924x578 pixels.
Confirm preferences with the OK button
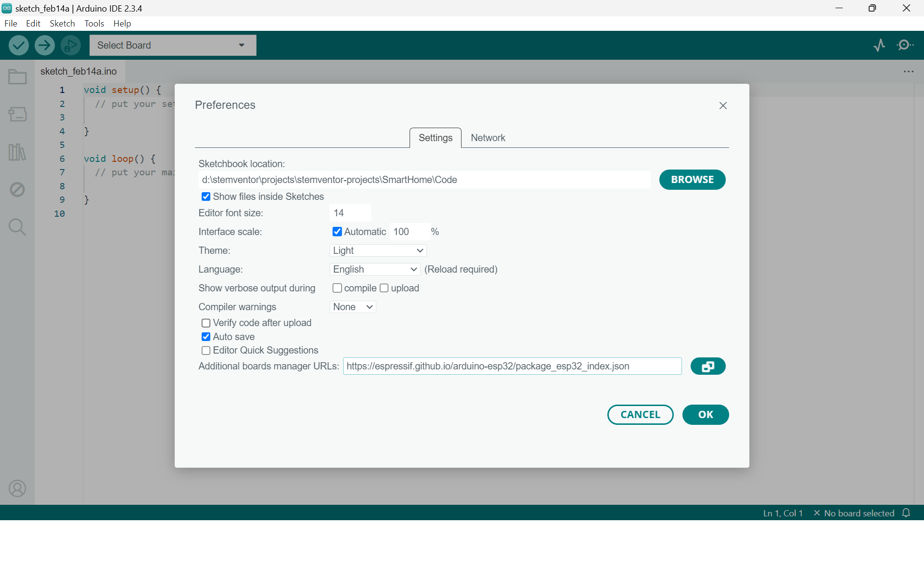(706, 415)
